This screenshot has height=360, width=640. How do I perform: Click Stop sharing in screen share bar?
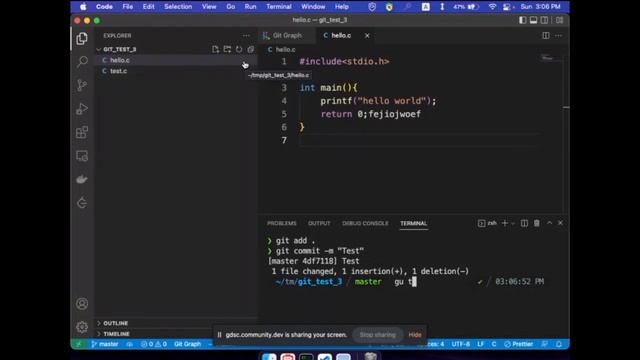378,335
